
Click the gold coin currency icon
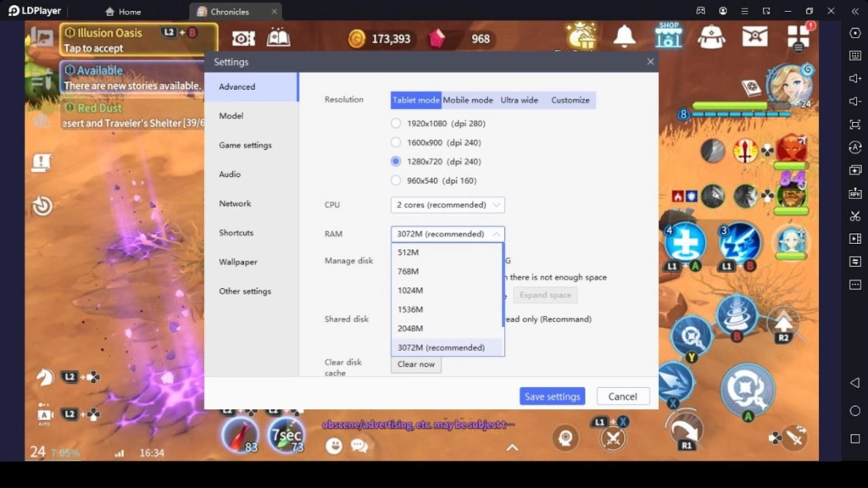coord(357,39)
